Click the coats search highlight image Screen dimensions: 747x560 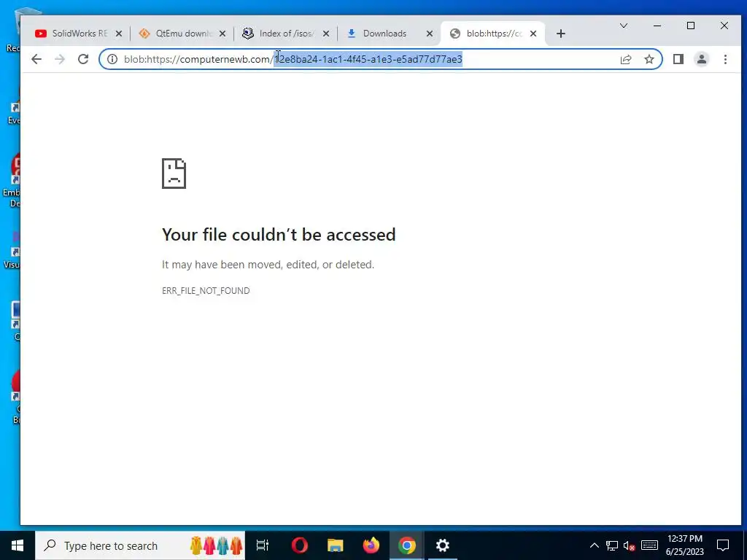pyautogui.click(x=216, y=545)
